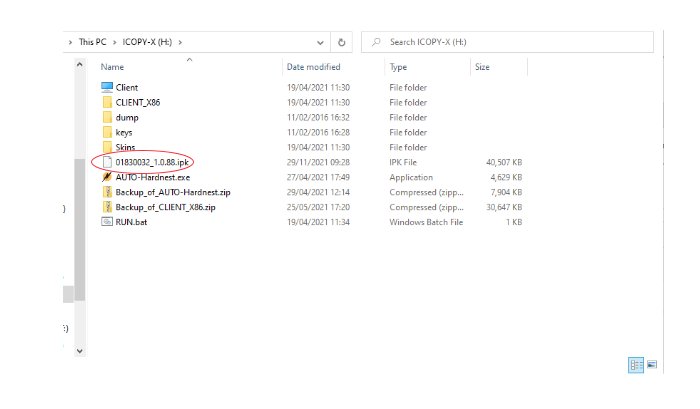Sort by the Type column header
The height and width of the screenshot is (409, 700).
[398, 67]
